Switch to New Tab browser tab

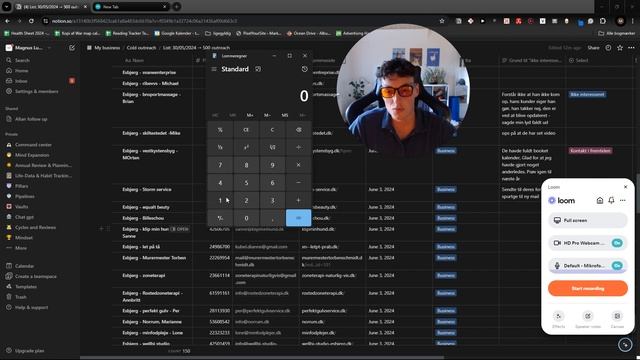coord(131,7)
